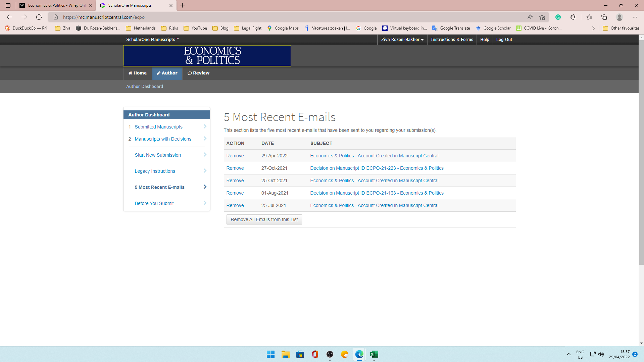Log Out of ScholarOne

click(x=504, y=40)
